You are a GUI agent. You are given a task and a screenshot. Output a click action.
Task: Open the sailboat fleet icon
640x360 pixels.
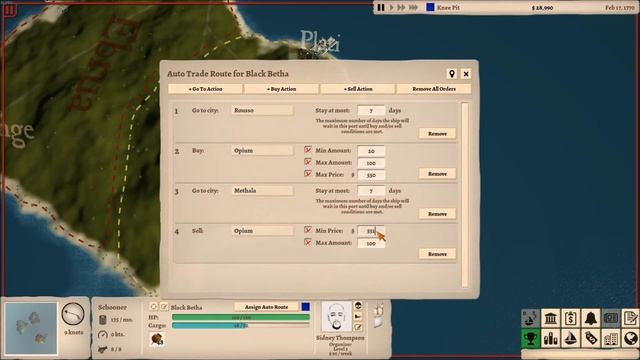571,338
